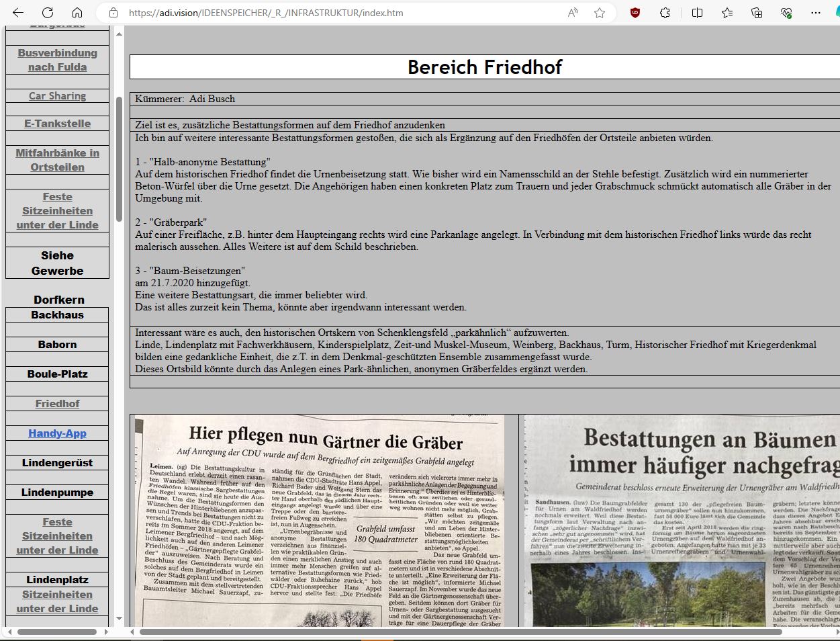The width and height of the screenshot is (840, 641).
Task: View site information via the lock icon
Action: pos(113,13)
